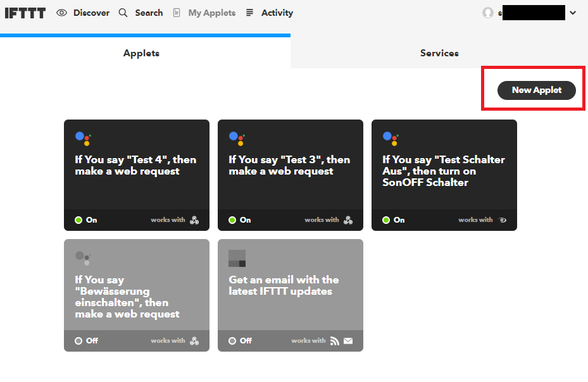Open Discover in the top navigation
This screenshot has width=588, height=382.
coord(91,13)
